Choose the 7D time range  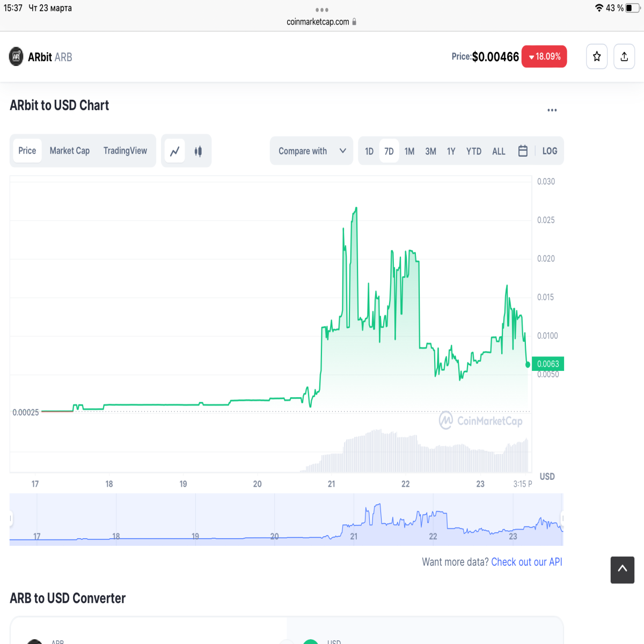[x=389, y=151]
